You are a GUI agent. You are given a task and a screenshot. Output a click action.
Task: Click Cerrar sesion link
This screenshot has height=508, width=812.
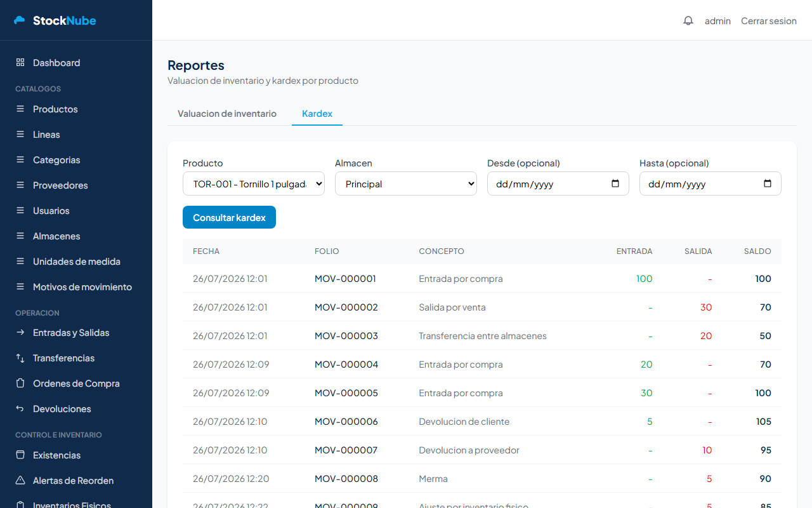tap(769, 21)
